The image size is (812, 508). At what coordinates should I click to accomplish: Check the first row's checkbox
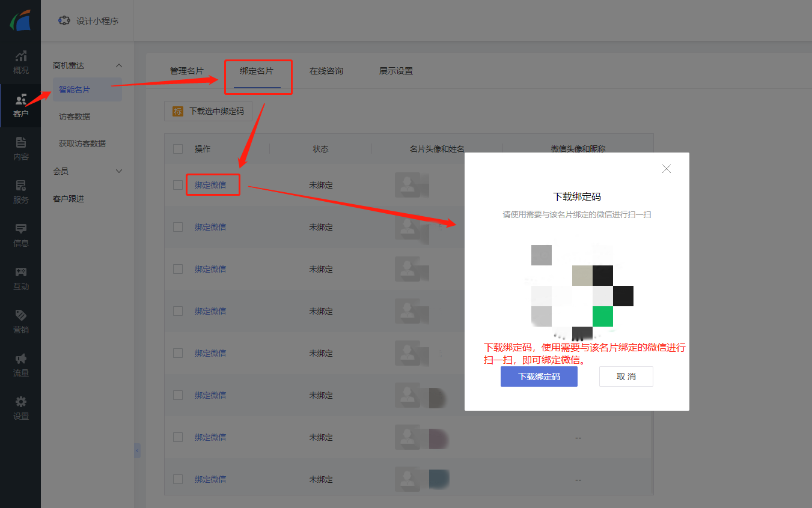(178, 185)
